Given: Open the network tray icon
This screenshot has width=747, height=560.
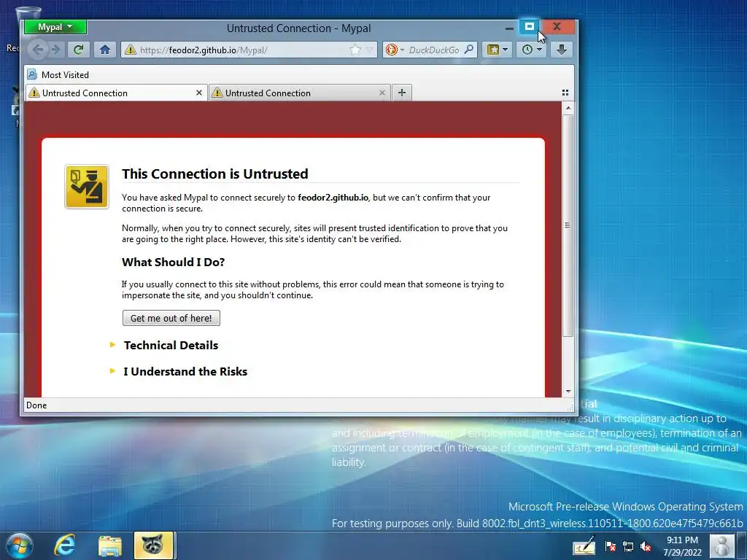Looking at the screenshot, I should [628, 546].
